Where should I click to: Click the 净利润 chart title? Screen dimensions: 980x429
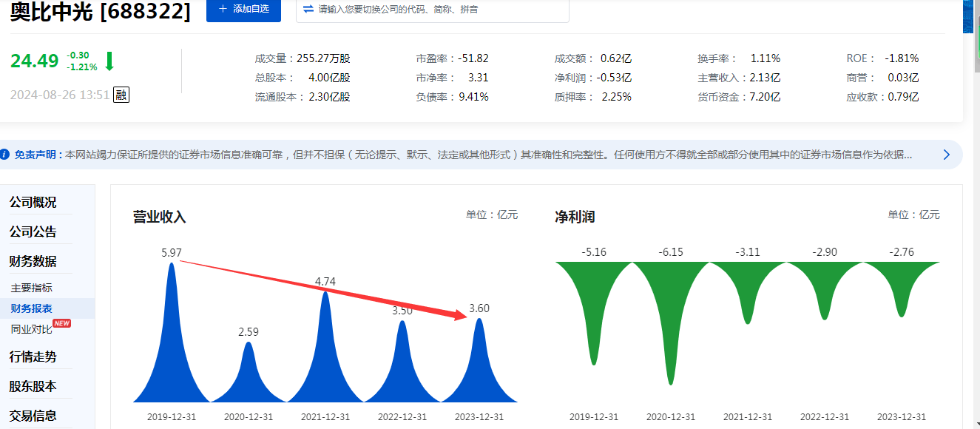click(575, 217)
